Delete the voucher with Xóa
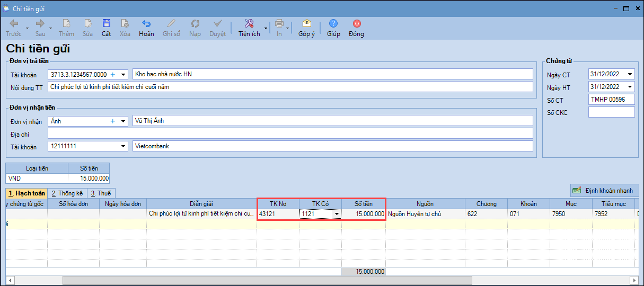This screenshot has width=644, height=286. pos(125,28)
